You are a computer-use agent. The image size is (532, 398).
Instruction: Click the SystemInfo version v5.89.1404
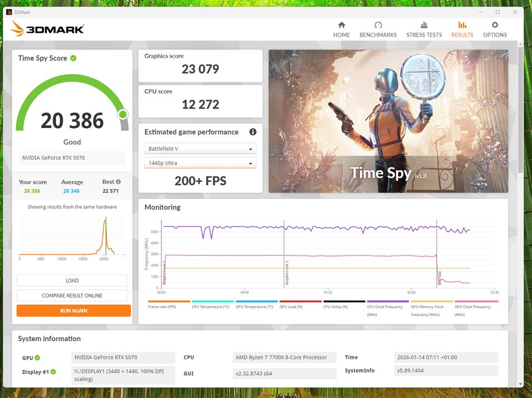pos(446,371)
